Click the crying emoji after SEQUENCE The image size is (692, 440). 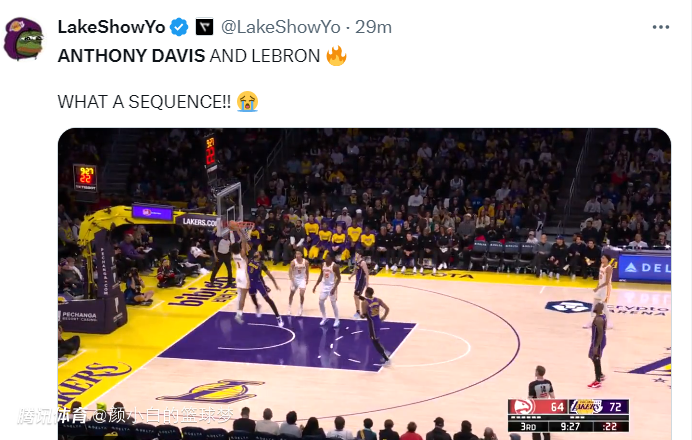[248, 101]
